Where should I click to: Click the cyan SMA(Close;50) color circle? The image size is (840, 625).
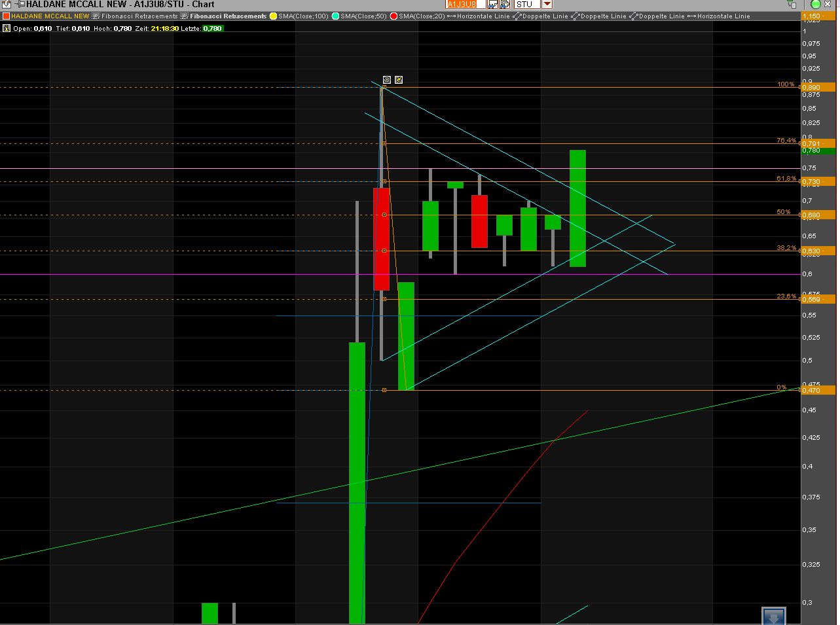336,16
